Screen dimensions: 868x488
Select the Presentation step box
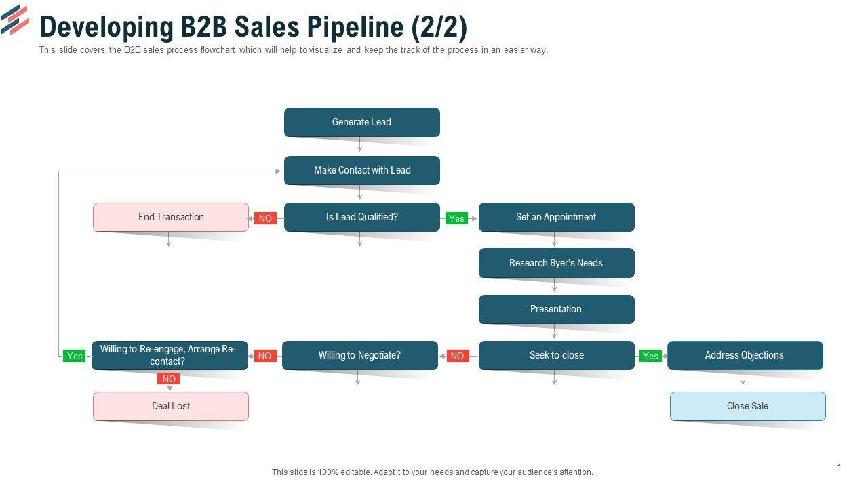pyautogui.click(x=556, y=309)
